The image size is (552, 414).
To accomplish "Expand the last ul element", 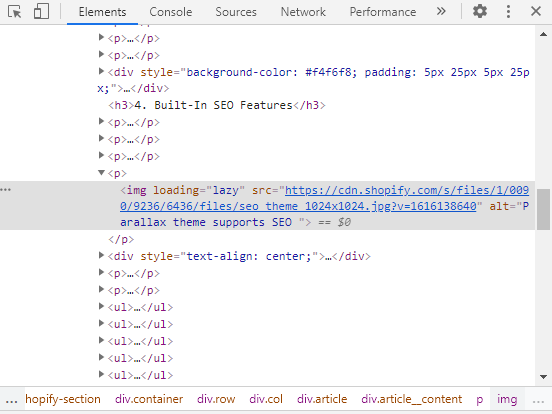I will coord(101,374).
